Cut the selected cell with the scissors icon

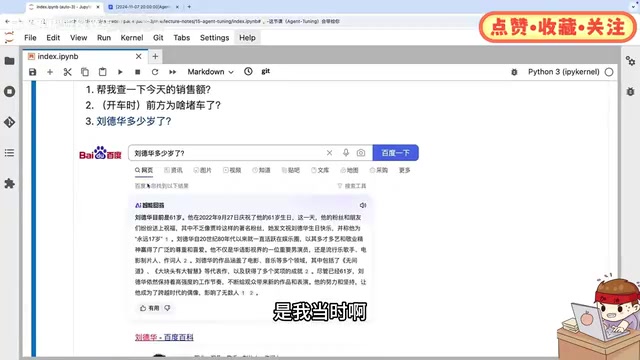(67, 72)
